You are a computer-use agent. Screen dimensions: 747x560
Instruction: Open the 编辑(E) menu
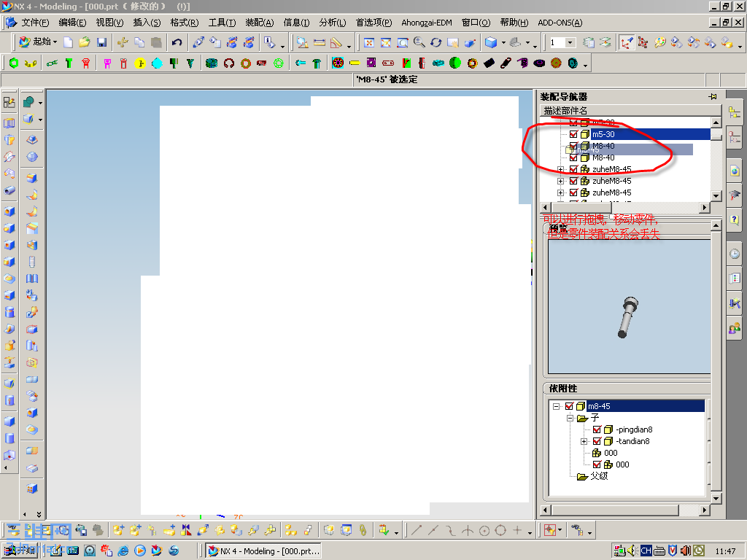72,23
